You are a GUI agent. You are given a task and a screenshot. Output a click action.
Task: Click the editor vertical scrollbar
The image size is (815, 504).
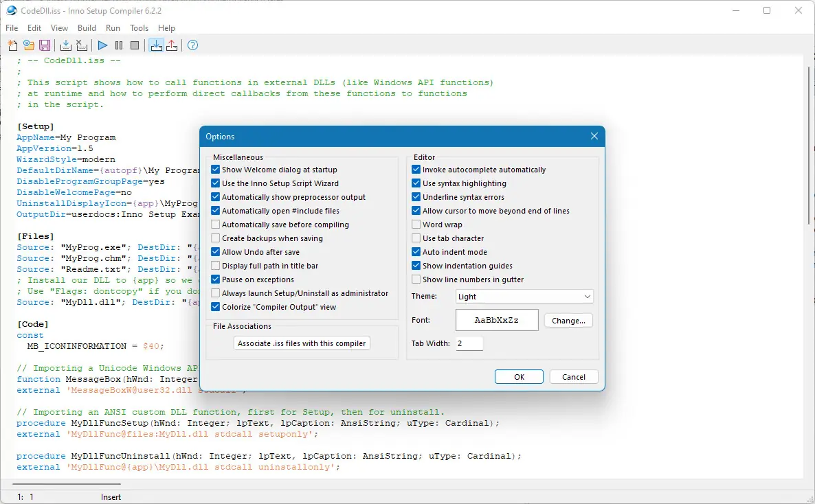810,146
